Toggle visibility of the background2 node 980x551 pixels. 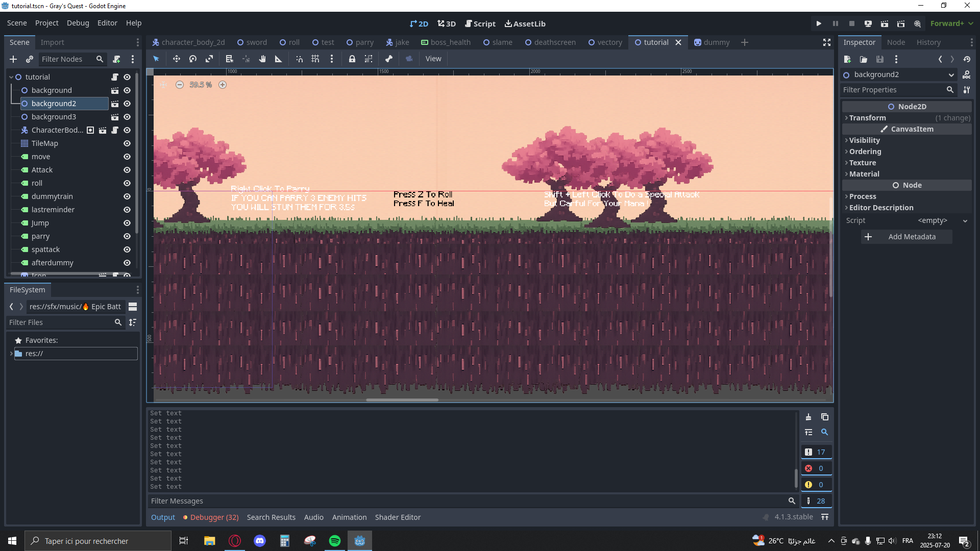(127, 104)
